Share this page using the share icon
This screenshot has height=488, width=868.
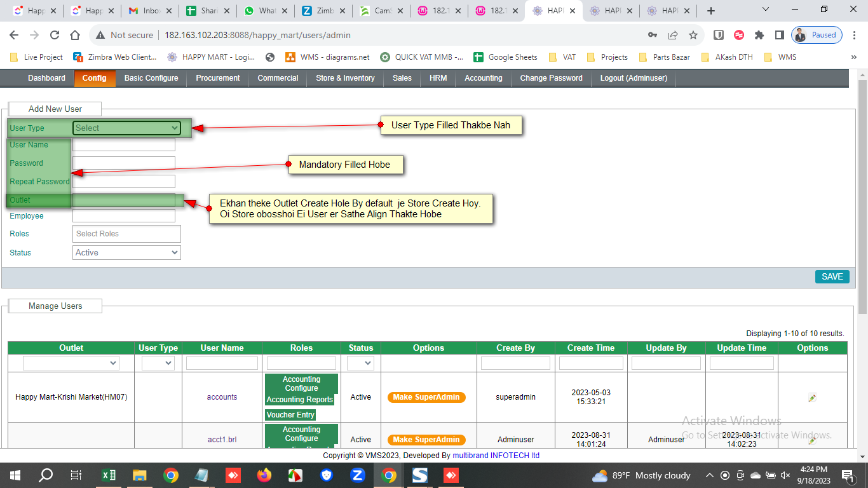coord(673,35)
